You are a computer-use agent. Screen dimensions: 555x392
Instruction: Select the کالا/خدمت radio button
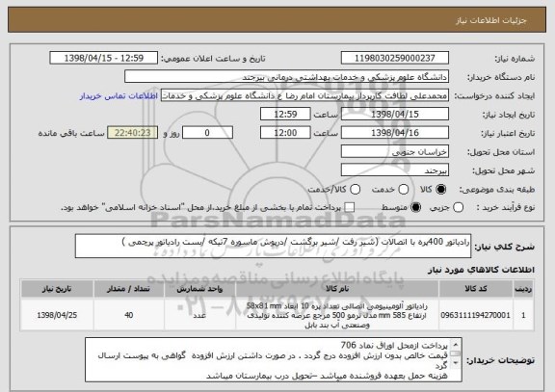click(355, 190)
